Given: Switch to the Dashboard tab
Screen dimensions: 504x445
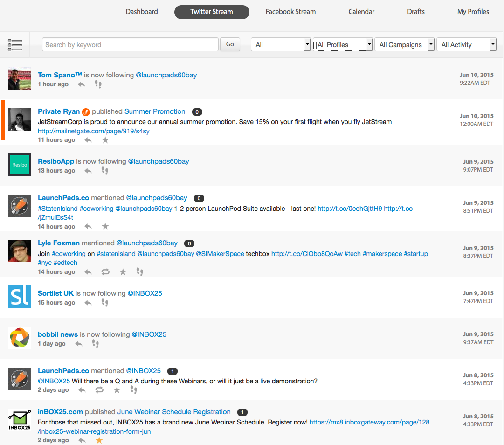Looking at the screenshot, I should [x=142, y=12].
